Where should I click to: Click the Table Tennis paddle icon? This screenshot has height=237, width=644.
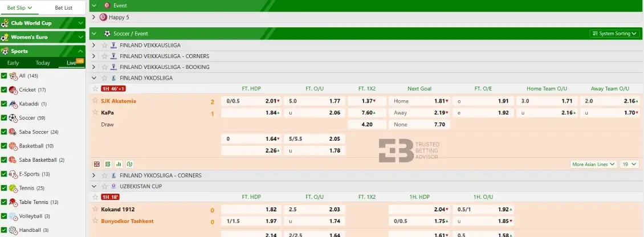pos(13,202)
